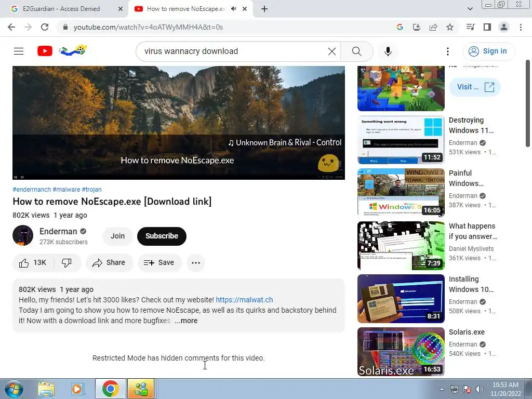Screen dimensions: 532x399
Task: Open Chrome tab search dropdown
Action: point(470,9)
